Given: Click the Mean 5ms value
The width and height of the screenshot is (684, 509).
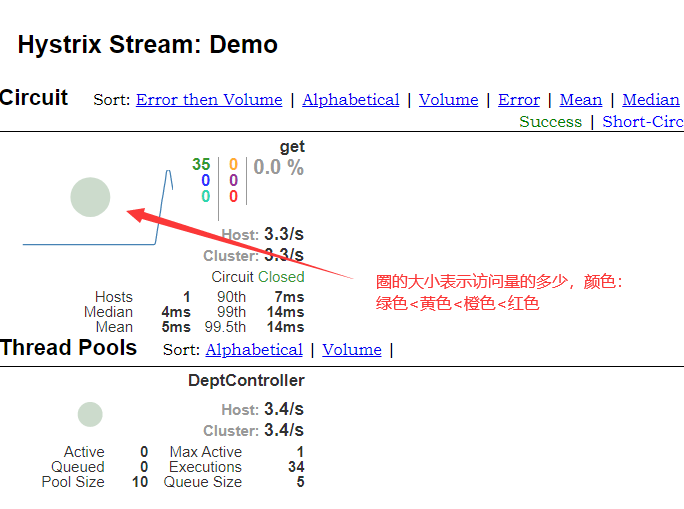Looking at the screenshot, I should [x=176, y=327].
